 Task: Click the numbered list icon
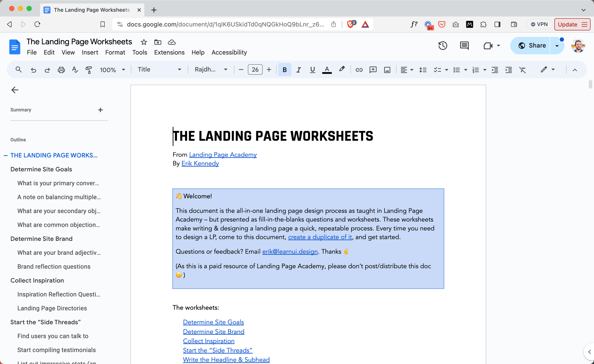475,70
